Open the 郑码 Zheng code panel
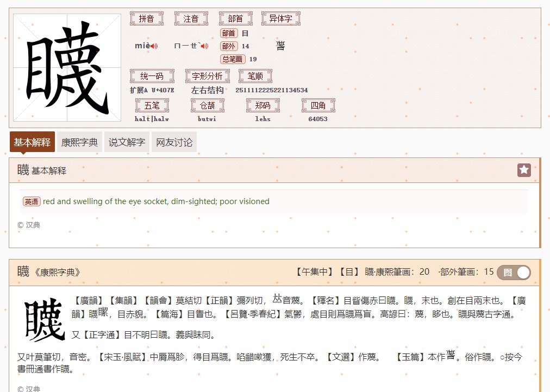This screenshot has height=392, width=550. (x=262, y=105)
